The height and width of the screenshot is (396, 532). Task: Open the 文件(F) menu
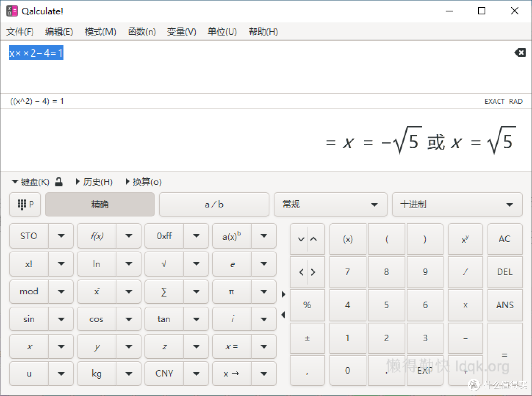pos(20,32)
